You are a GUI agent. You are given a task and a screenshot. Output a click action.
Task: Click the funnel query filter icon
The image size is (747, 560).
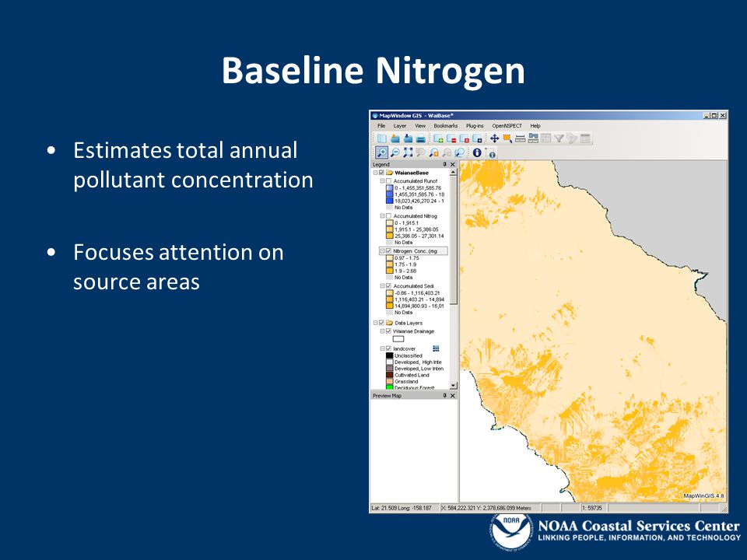tap(559, 138)
